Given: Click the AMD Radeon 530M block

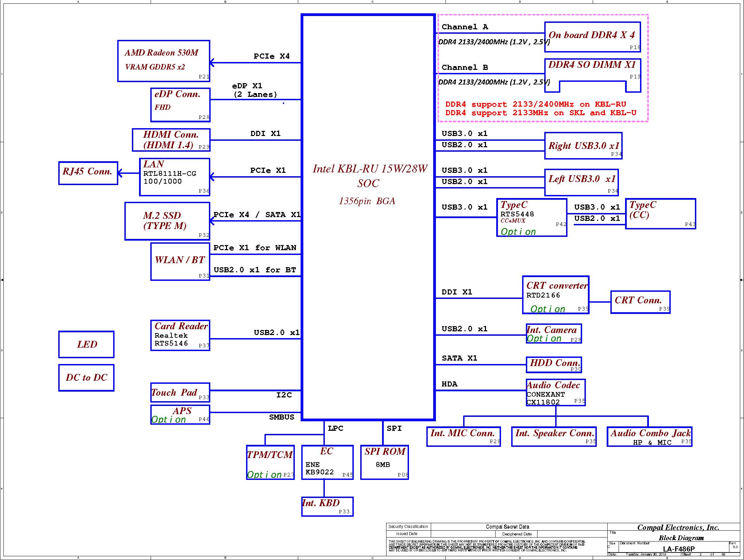Looking at the screenshot, I should pyautogui.click(x=164, y=61).
